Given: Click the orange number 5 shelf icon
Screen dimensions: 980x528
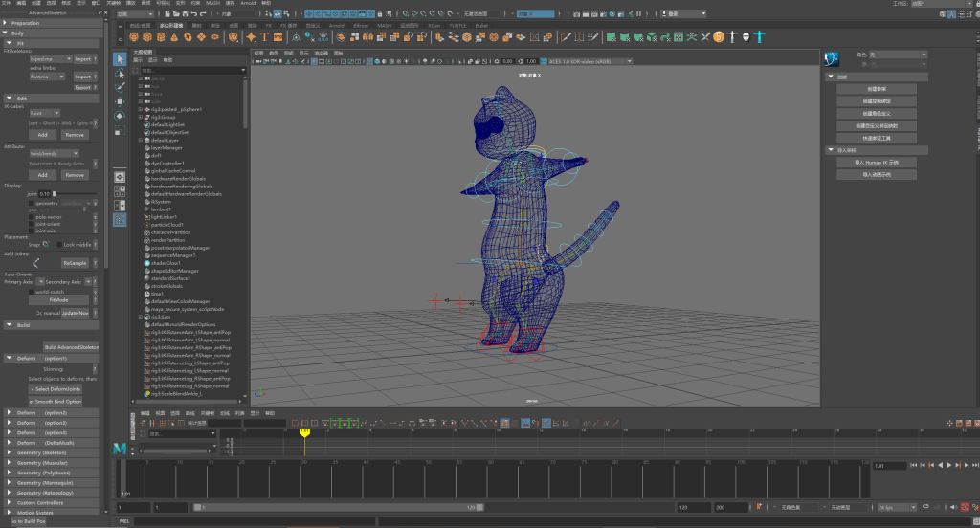Looking at the screenshot, I should point(717,36).
